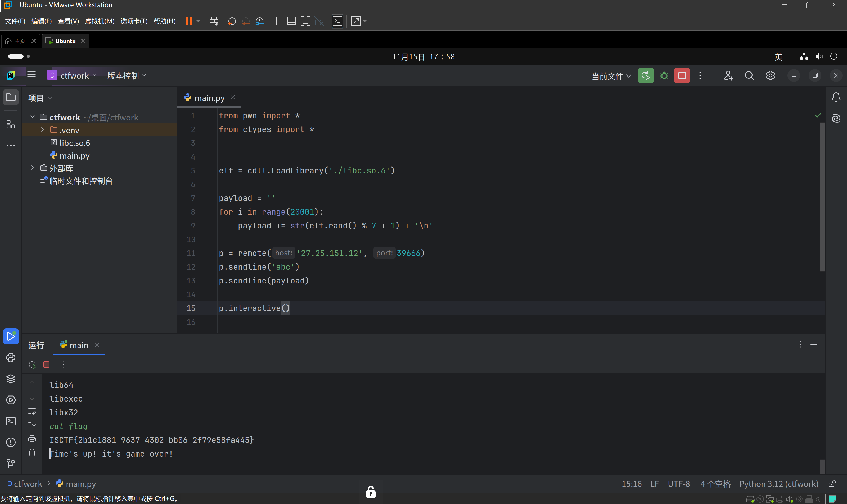The image size is (847, 504).
Task: Toggle scroll to end in run console
Action: pos(32,425)
